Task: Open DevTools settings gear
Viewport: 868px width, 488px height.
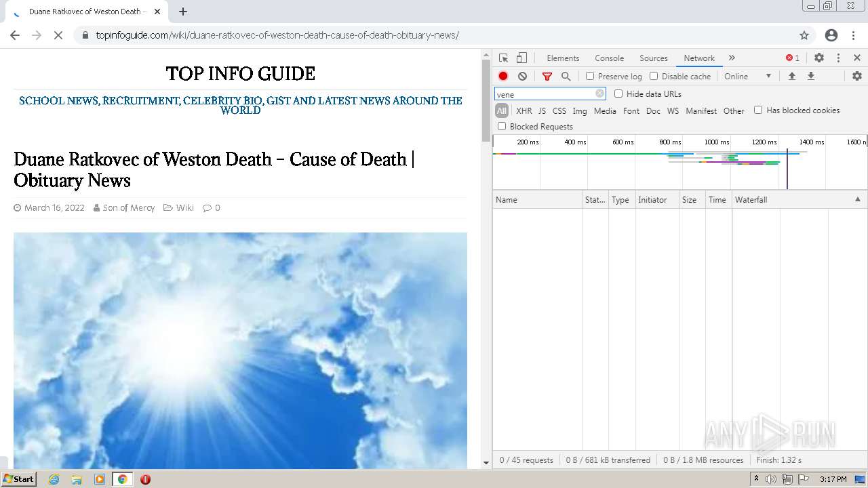Action: pyautogui.click(x=819, y=58)
